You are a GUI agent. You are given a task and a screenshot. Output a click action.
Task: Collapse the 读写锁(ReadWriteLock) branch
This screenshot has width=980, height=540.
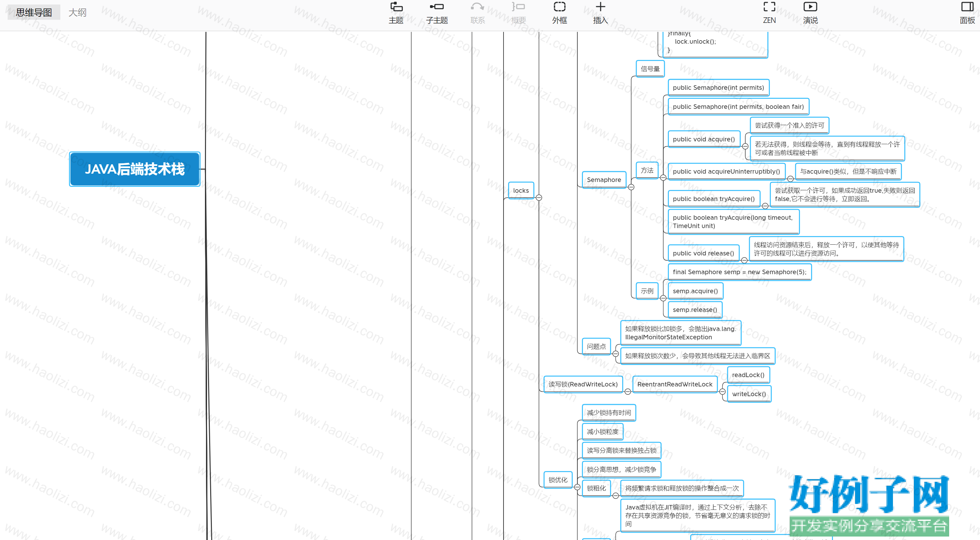coord(628,392)
